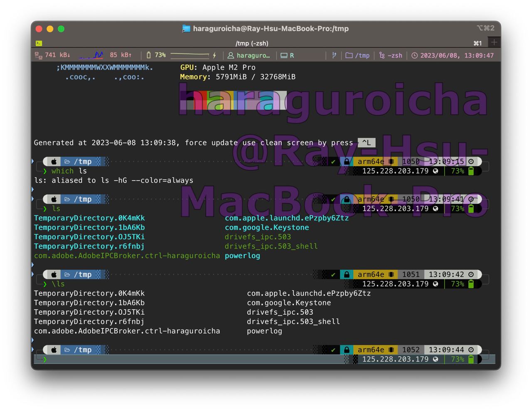Click the GPU: Apple M2 Pro line

(218, 67)
